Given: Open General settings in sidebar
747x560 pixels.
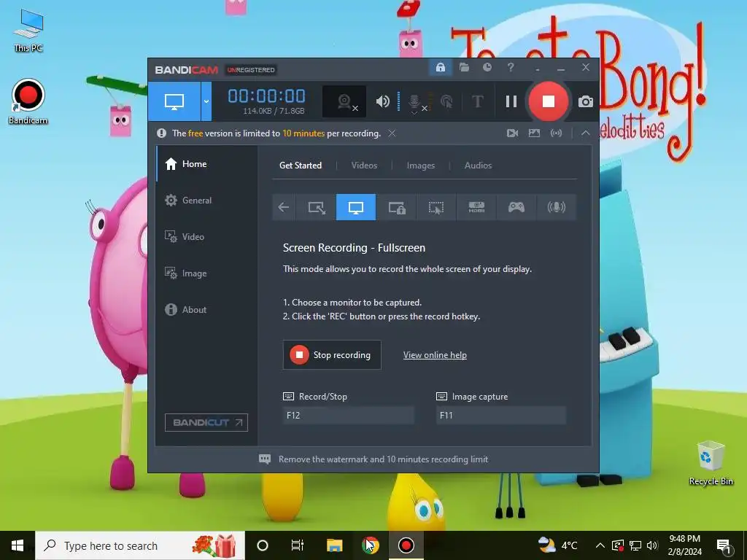Looking at the screenshot, I should (206, 201).
